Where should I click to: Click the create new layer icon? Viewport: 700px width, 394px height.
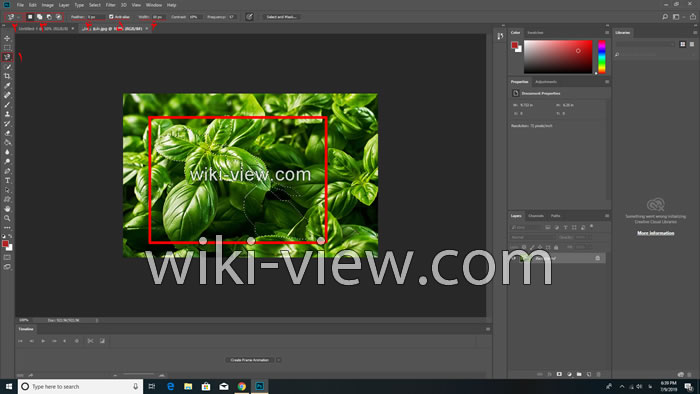[589, 374]
